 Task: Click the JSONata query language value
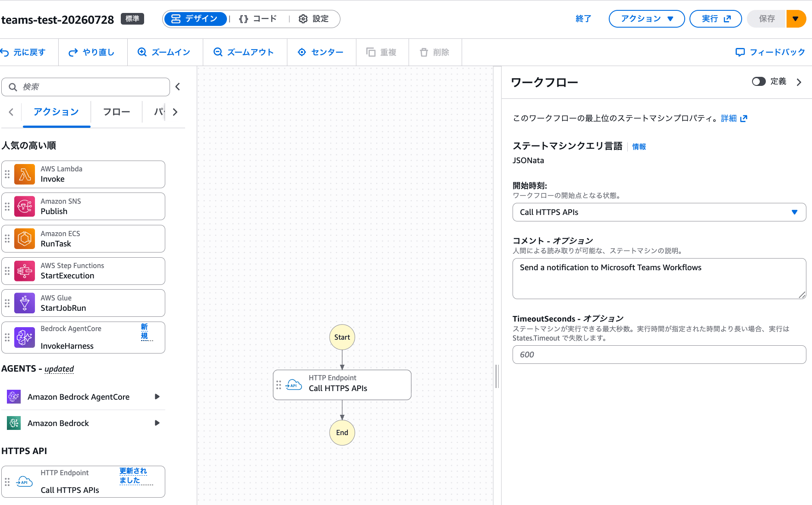pos(528,161)
